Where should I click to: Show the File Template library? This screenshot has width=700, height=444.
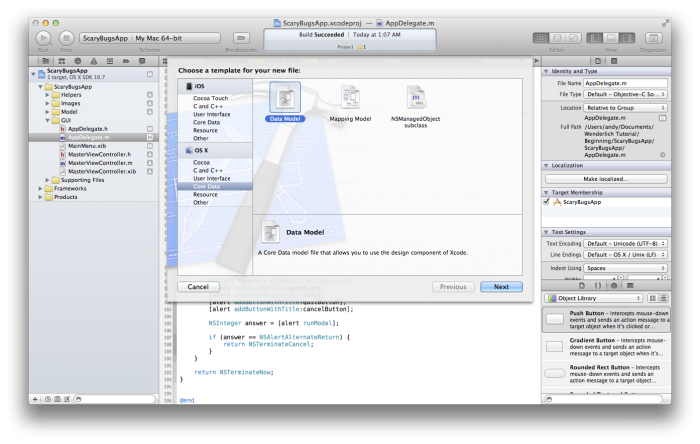pos(582,286)
